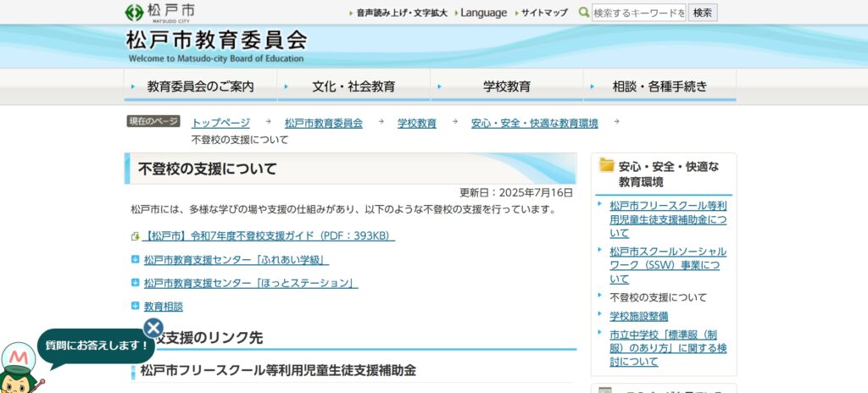868x393 pixels.
Task: Click the down-arrow icon beside ふれあい学級
Action: [136, 260]
